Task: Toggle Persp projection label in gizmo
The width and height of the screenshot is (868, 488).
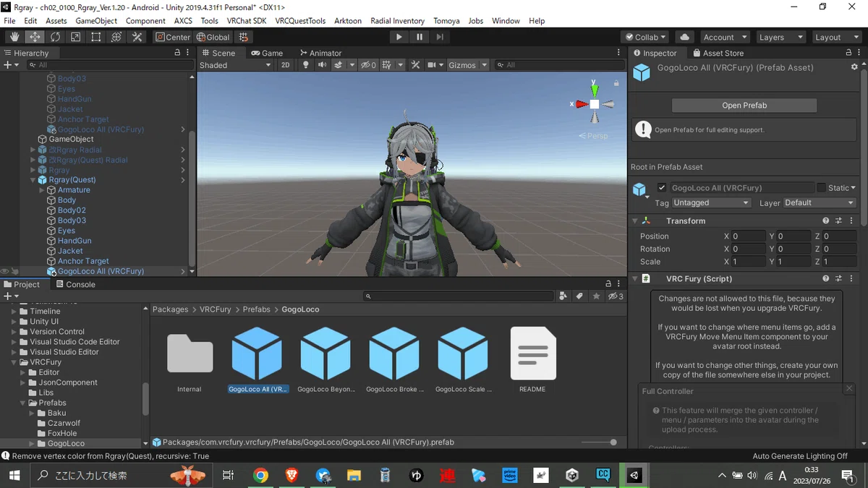Action: [x=593, y=136]
